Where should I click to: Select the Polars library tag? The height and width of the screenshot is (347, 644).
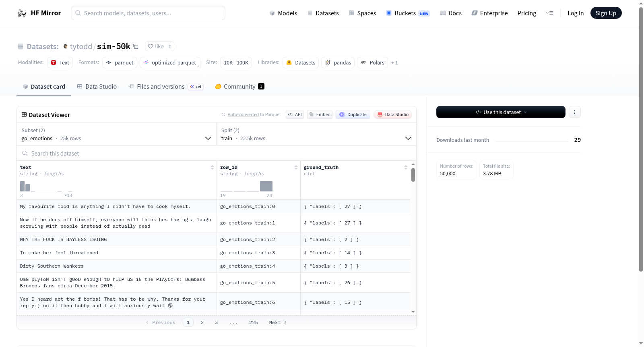pos(373,62)
